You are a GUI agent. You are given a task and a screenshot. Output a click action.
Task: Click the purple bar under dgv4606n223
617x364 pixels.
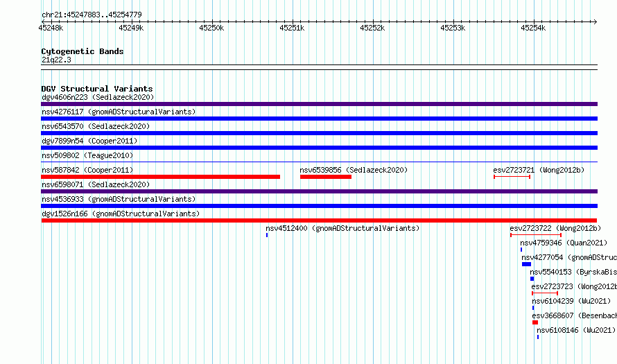click(319, 104)
